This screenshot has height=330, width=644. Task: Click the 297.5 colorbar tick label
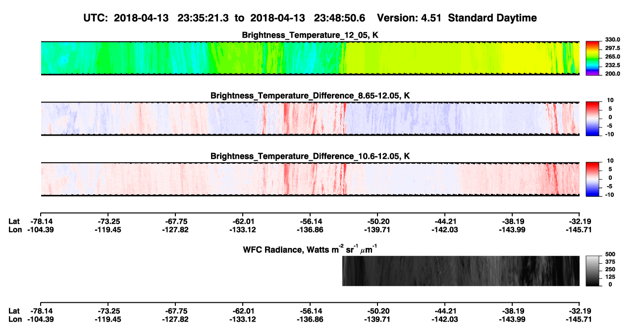pos(611,48)
